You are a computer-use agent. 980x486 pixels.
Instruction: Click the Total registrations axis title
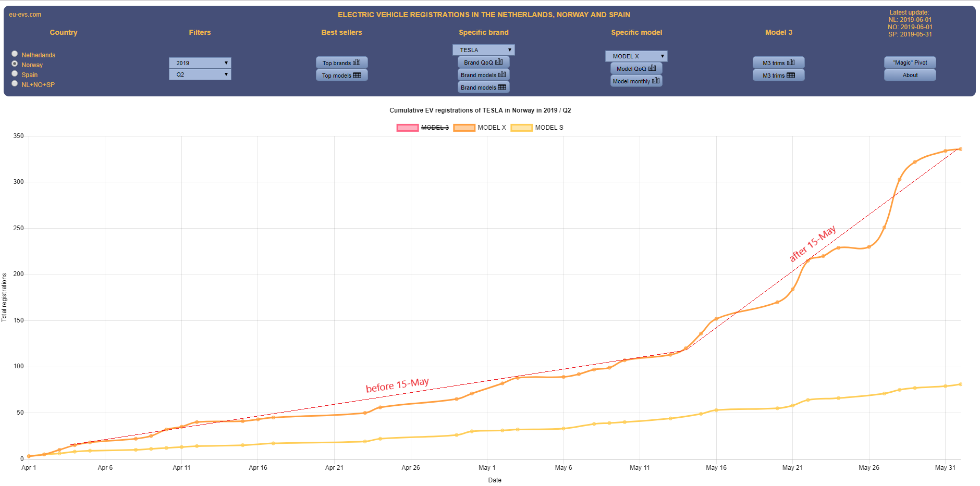point(4,297)
